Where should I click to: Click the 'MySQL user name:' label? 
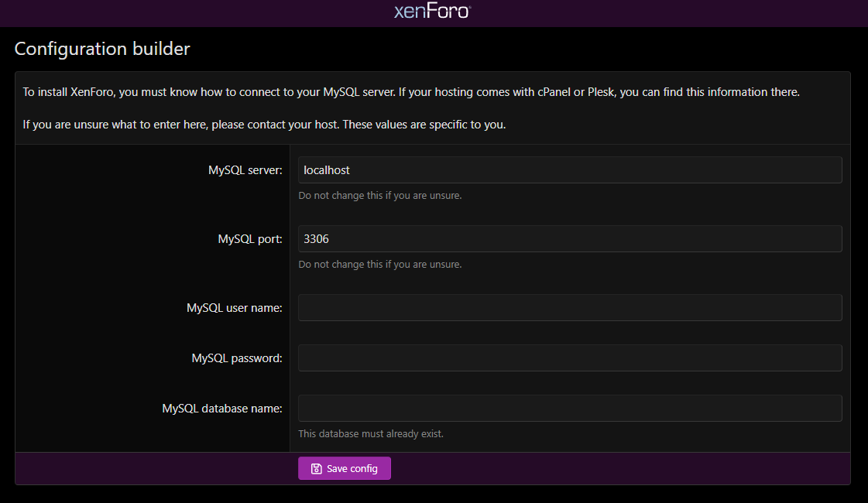[x=235, y=308]
